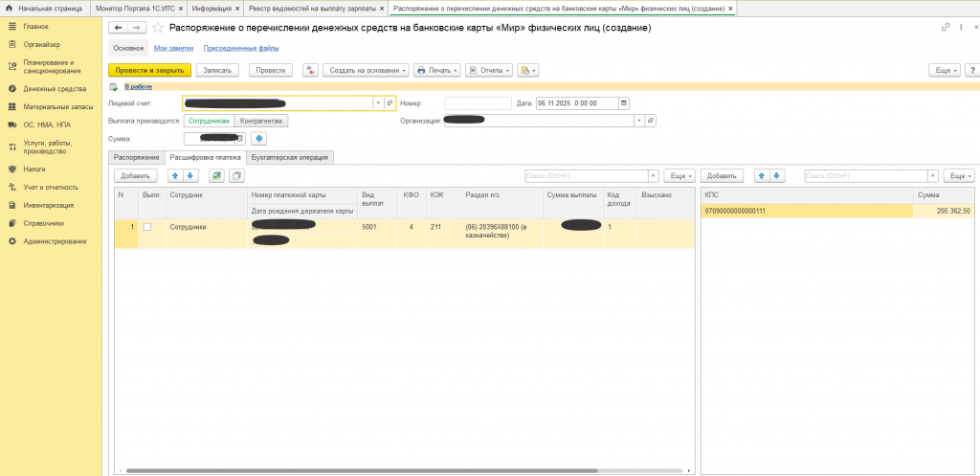Viewport: 980px width, 476px height.
Task: Click the horizontal scrollbar under payment table
Action: (363, 470)
